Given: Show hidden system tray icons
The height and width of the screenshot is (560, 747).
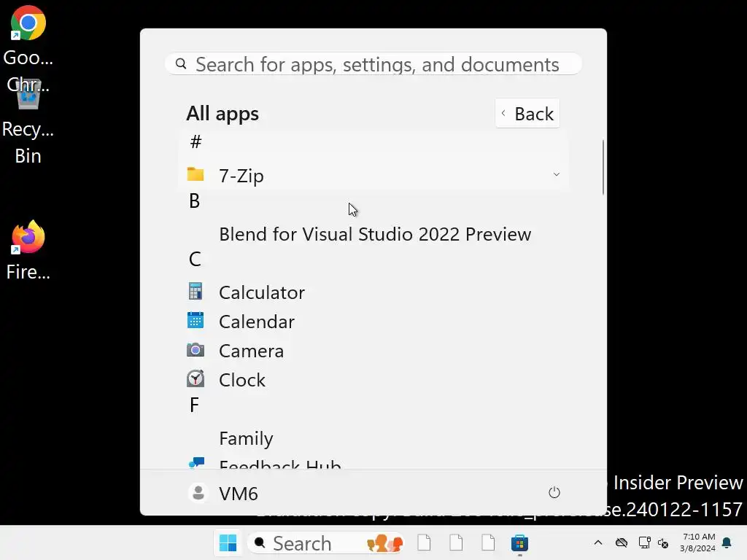Looking at the screenshot, I should (x=598, y=543).
